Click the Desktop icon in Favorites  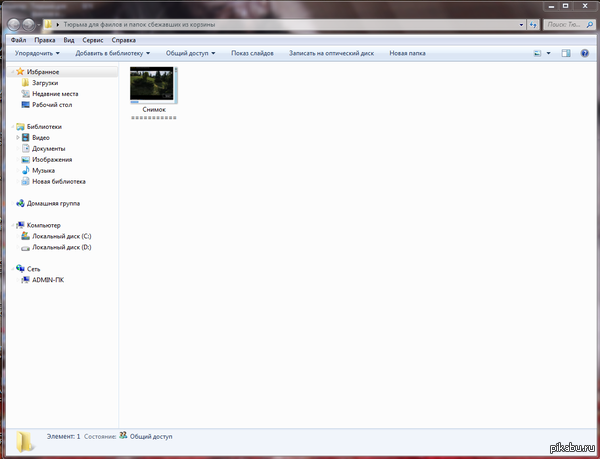click(x=26, y=104)
